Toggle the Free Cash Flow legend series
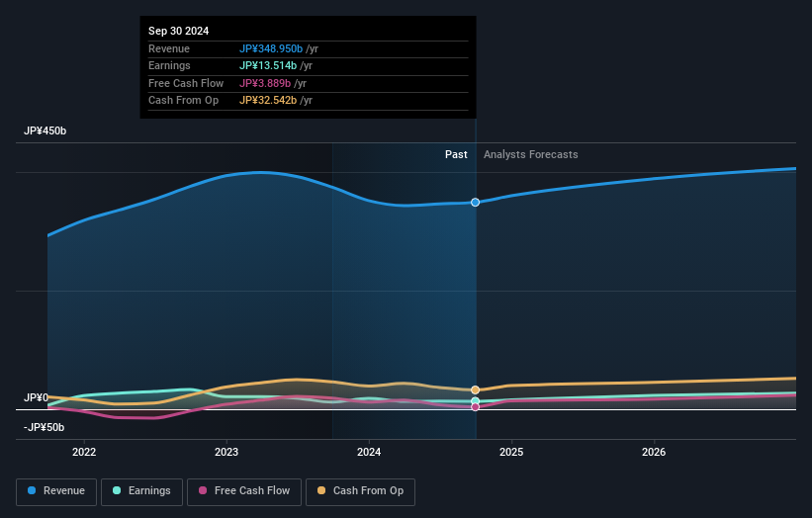This screenshot has height=518, width=812. 244,491
